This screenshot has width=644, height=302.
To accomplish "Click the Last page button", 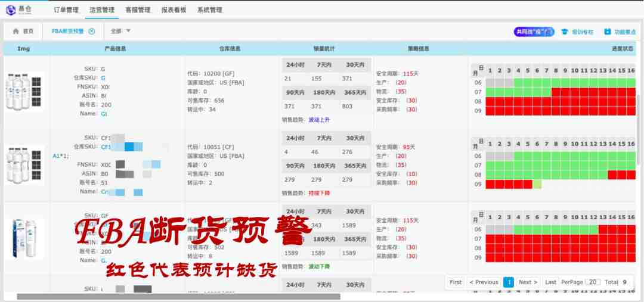I will pos(550,282).
